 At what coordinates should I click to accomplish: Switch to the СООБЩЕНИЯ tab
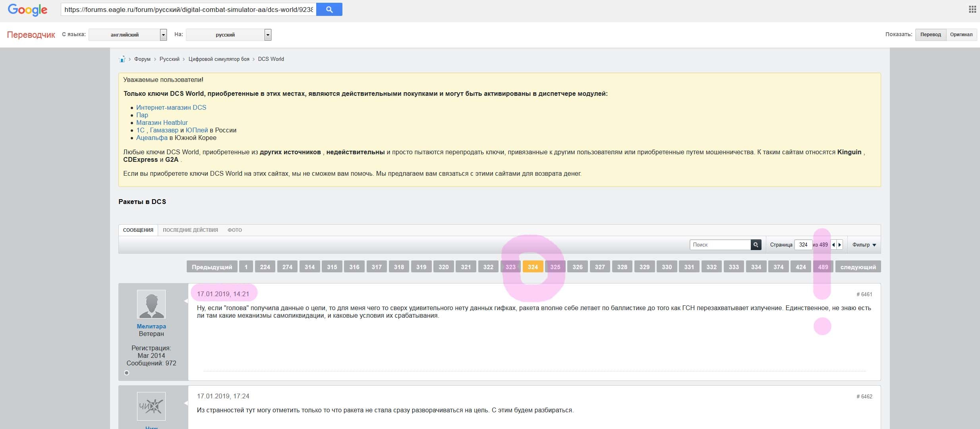click(x=138, y=230)
